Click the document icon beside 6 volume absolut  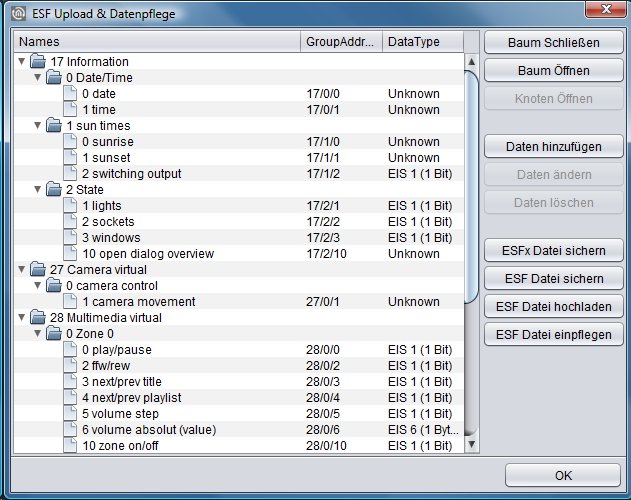tap(70, 430)
